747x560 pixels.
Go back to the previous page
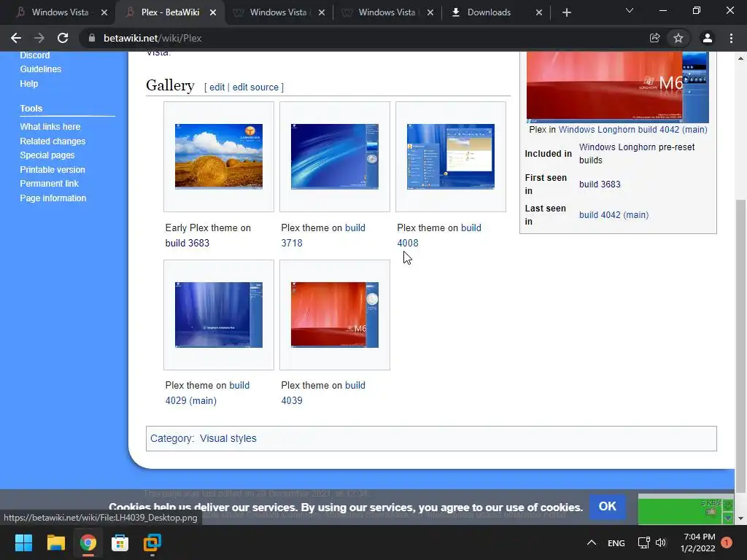[16, 38]
